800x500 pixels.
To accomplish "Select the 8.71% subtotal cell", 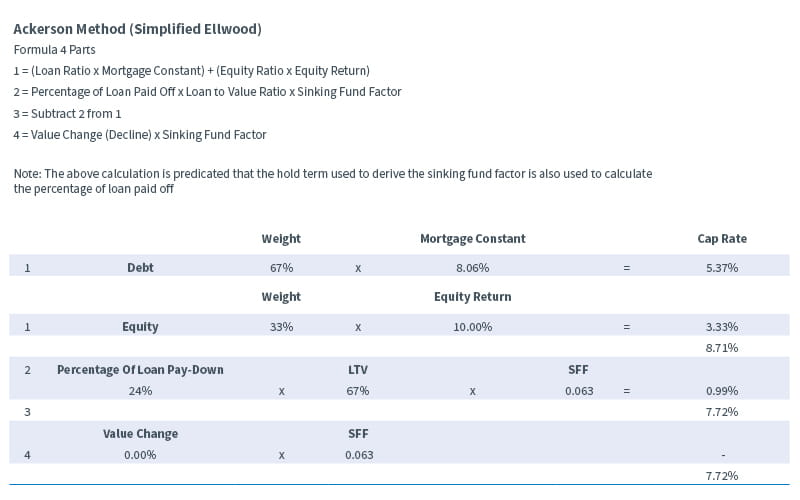I will 721,347.
